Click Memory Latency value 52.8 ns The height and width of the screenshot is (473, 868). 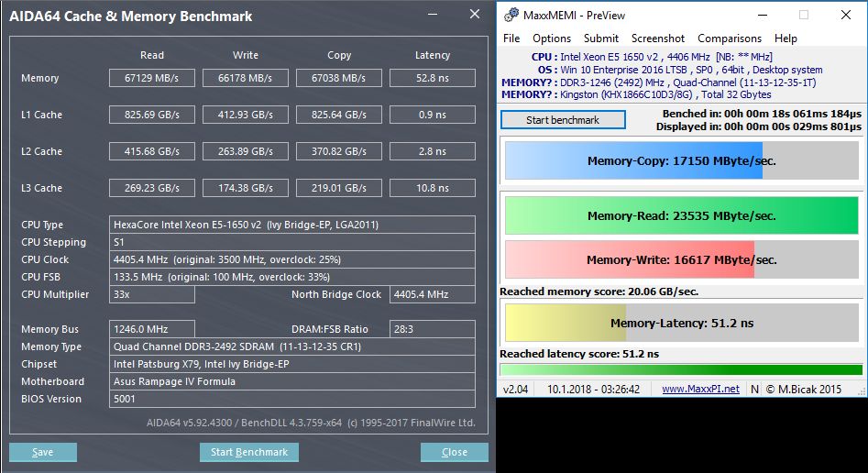click(x=433, y=78)
